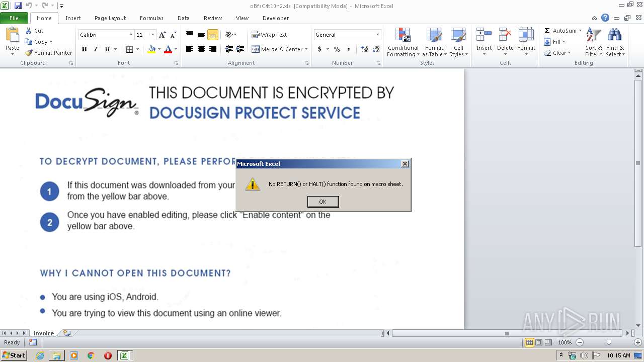Select the invoice sheet tab
644x362 pixels.
[44, 333]
